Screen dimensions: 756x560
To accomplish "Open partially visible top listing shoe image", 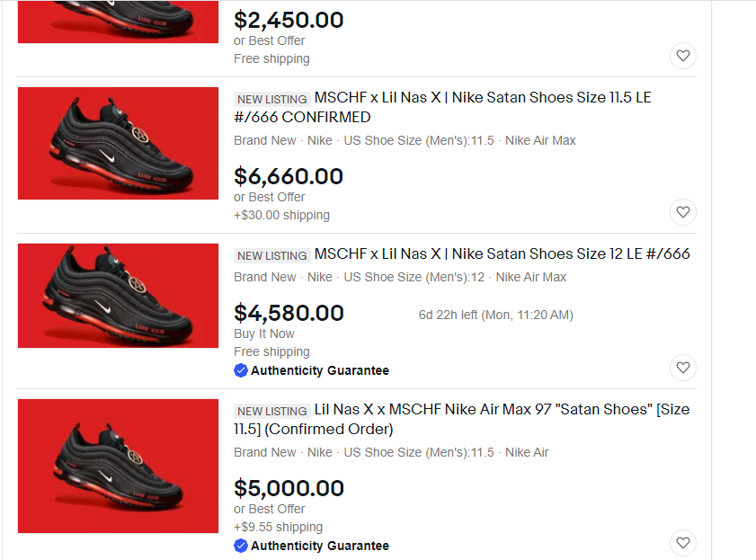I will point(118,22).
